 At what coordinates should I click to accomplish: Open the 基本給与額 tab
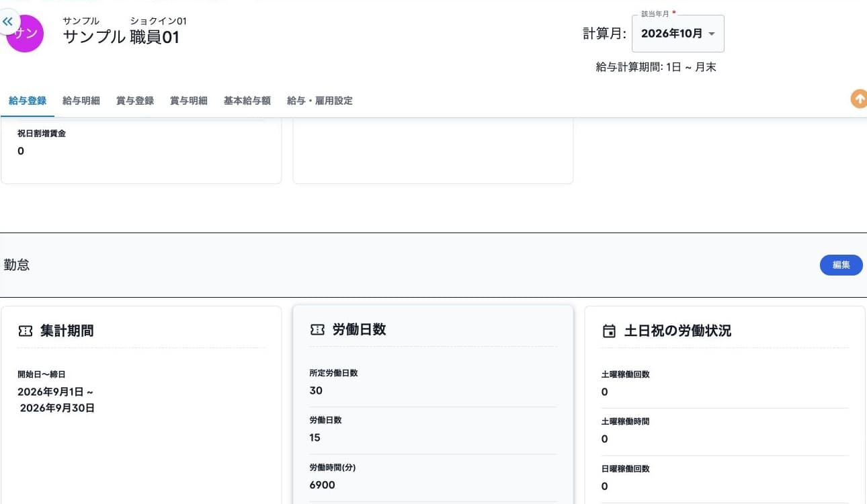pyautogui.click(x=247, y=101)
